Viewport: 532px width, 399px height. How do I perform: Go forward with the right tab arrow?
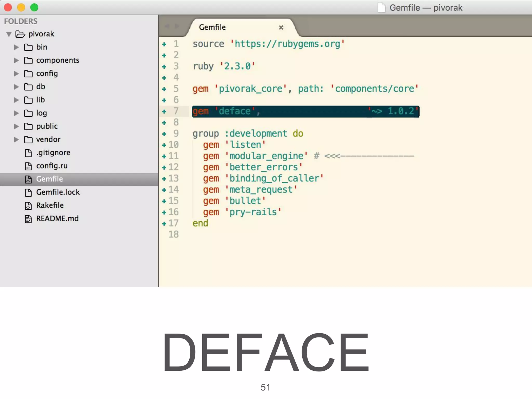coord(177,26)
